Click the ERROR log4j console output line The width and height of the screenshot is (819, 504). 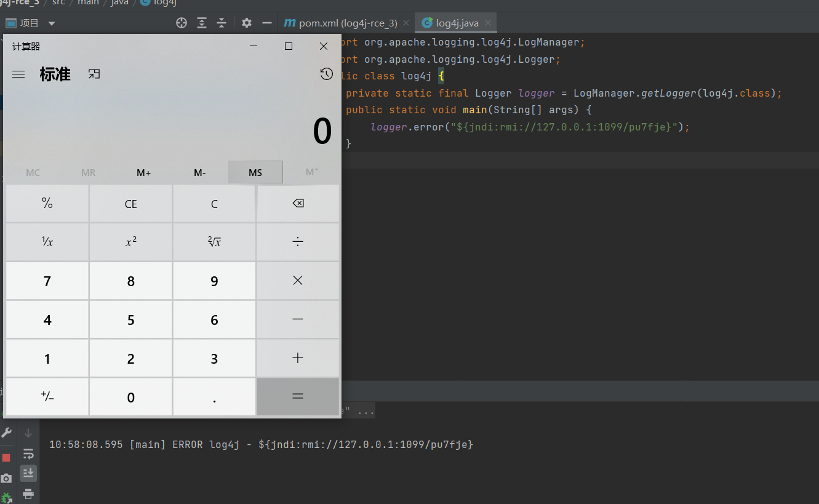pos(262,444)
